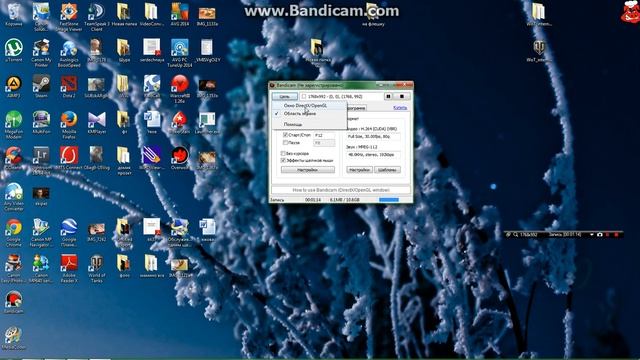Click the Цель target button in Bandicam
Screen dimensions: 640x360
pos(285,96)
